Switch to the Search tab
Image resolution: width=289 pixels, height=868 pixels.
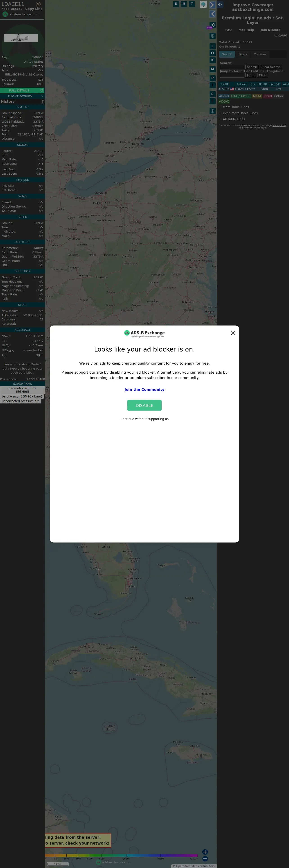[x=227, y=54]
